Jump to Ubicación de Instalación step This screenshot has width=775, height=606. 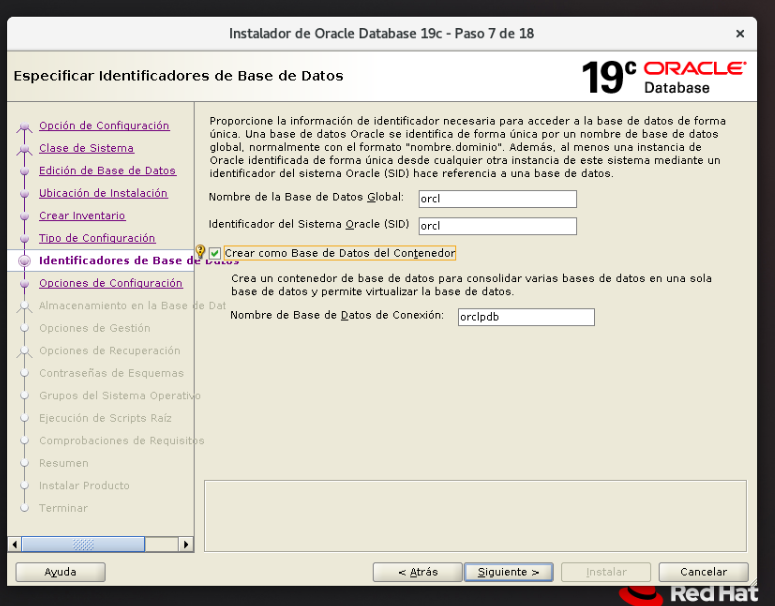tap(103, 193)
